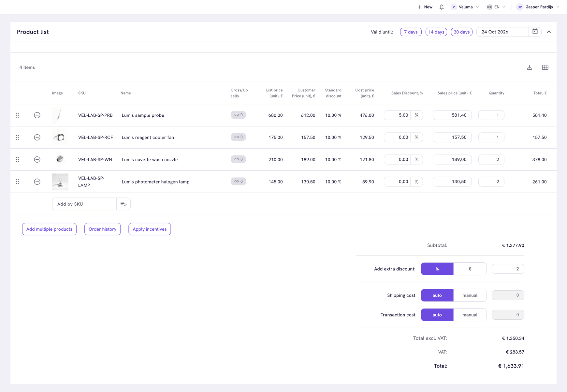Grab drag handle for VEL-LAB-SP-WN row
This screenshot has height=392, width=567.
click(x=17, y=159)
